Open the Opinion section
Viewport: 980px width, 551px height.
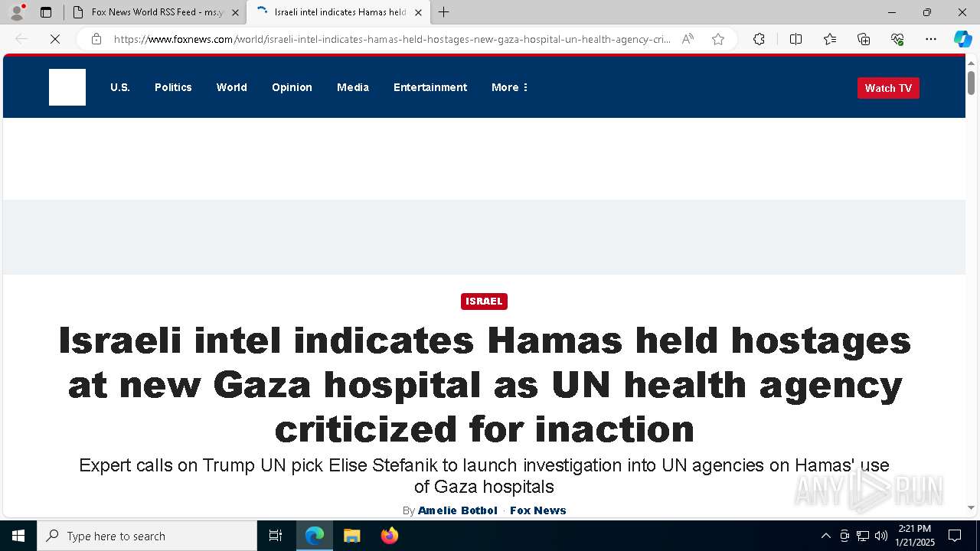(x=292, y=87)
